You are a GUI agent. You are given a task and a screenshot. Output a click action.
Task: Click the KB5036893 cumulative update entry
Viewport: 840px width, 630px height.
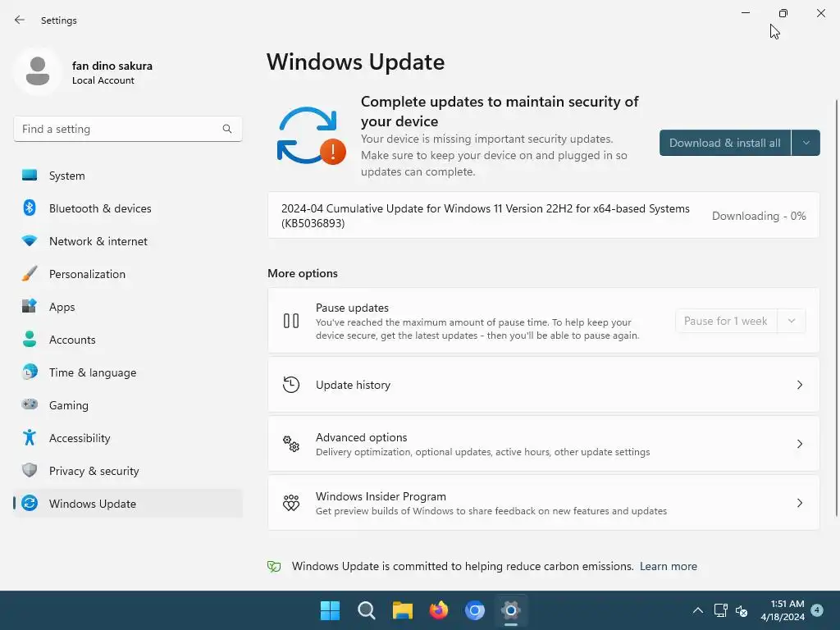(543, 216)
